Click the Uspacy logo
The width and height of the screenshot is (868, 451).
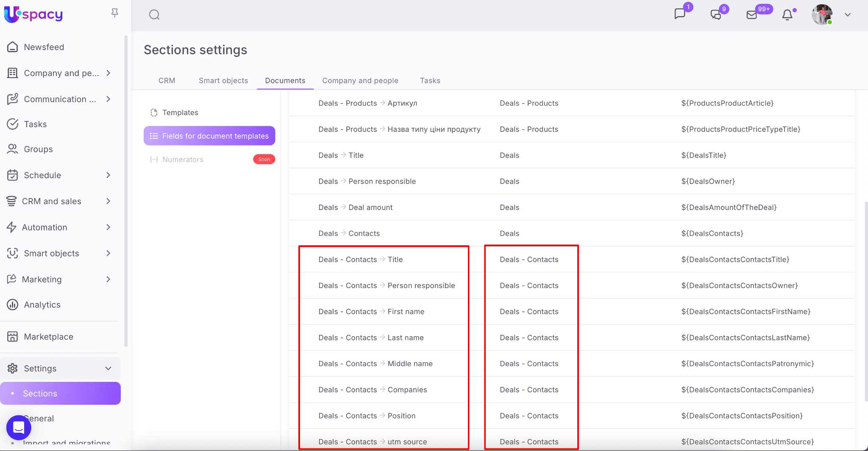click(33, 14)
